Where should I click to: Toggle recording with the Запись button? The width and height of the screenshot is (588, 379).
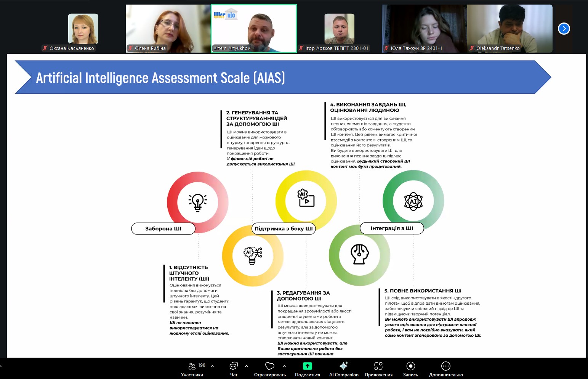[410, 366]
